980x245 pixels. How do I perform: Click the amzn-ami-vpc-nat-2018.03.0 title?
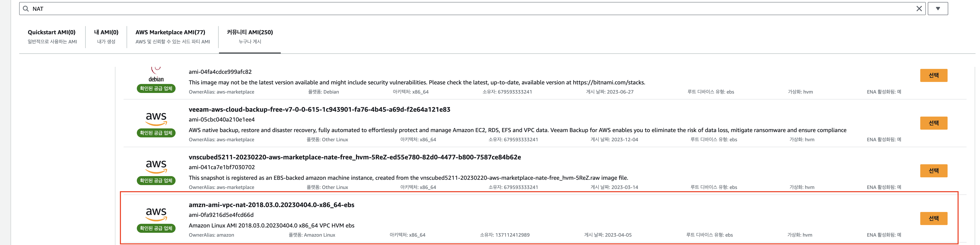pyautogui.click(x=271, y=205)
